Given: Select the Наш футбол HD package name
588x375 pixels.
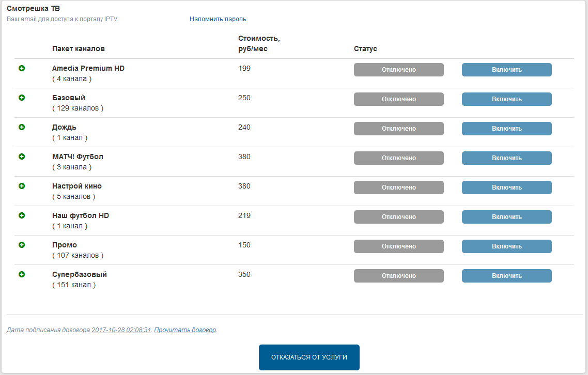Looking at the screenshot, I should coord(81,215).
